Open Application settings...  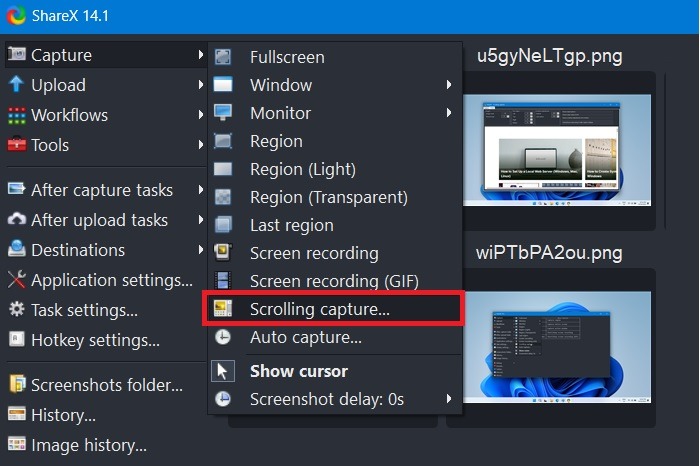pos(106,280)
